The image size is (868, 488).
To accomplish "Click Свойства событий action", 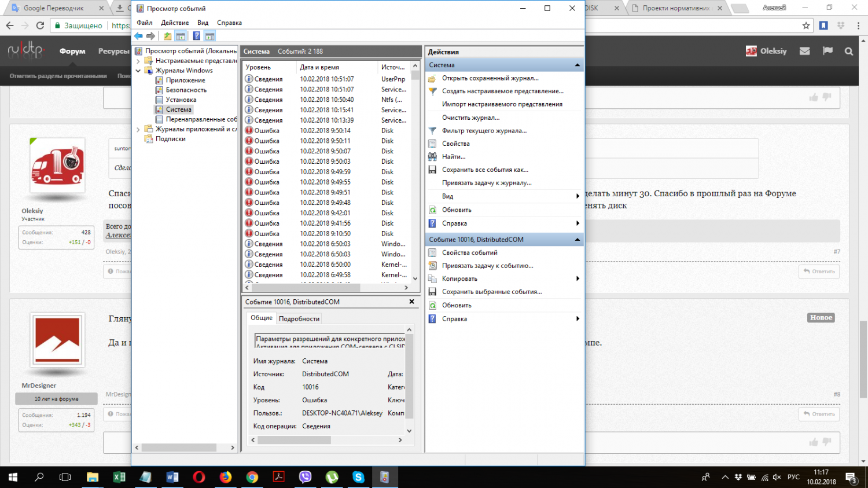I will click(x=469, y=253).
